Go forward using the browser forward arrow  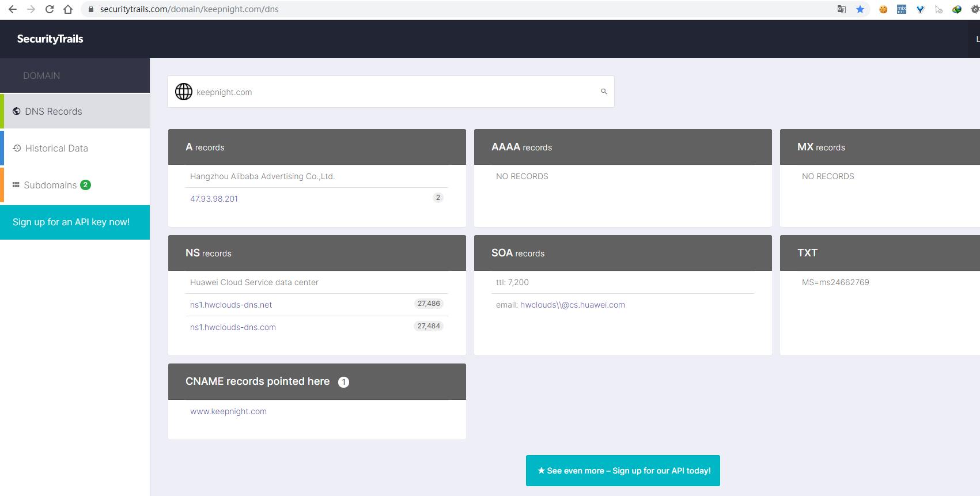coord(31,9)
